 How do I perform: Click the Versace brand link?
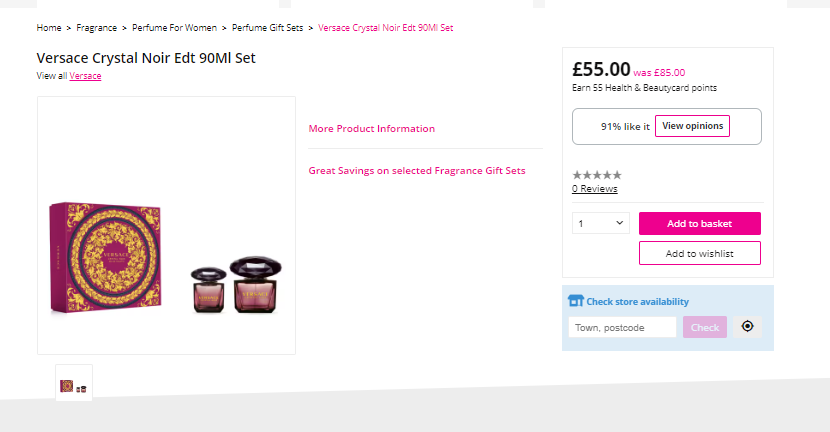pyautogui.click(x=85, y=76)
